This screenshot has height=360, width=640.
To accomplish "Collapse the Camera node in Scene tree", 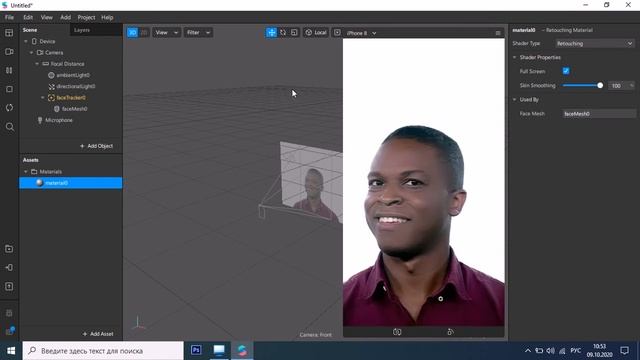I will pos(31,53).
